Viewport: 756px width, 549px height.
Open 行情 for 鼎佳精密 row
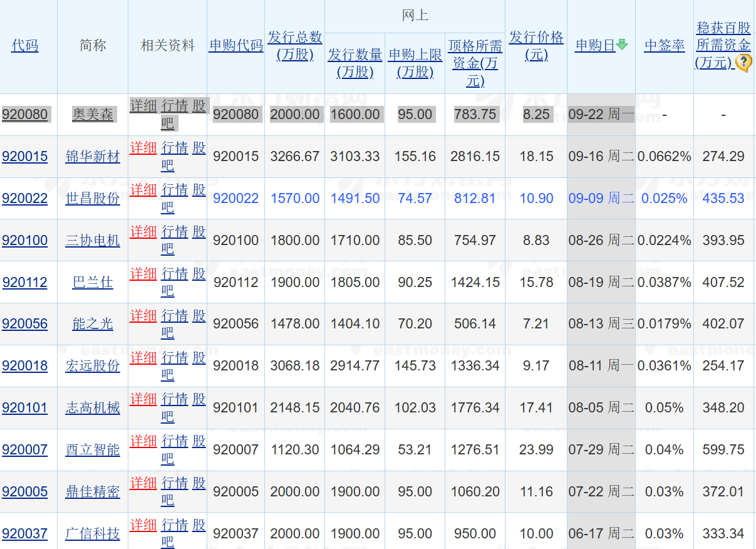175,483
